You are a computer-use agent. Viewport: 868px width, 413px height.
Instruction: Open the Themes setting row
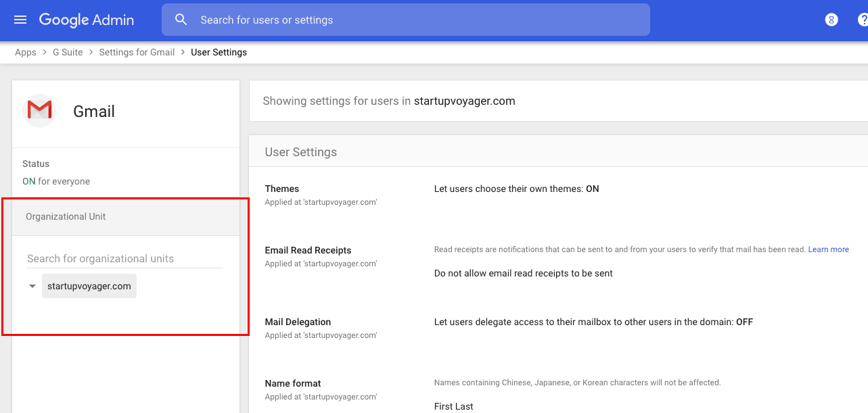pos(558,195)
